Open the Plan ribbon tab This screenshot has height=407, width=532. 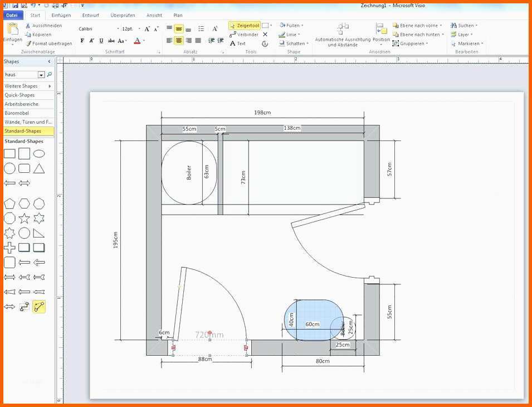click(178, 15)
